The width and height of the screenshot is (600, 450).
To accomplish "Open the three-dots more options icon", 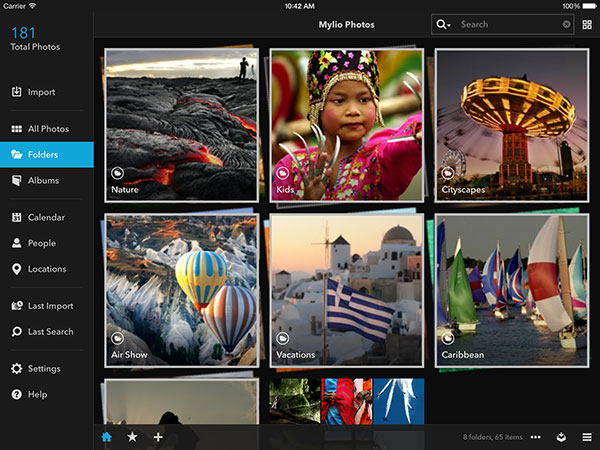I will pos(536,437).
